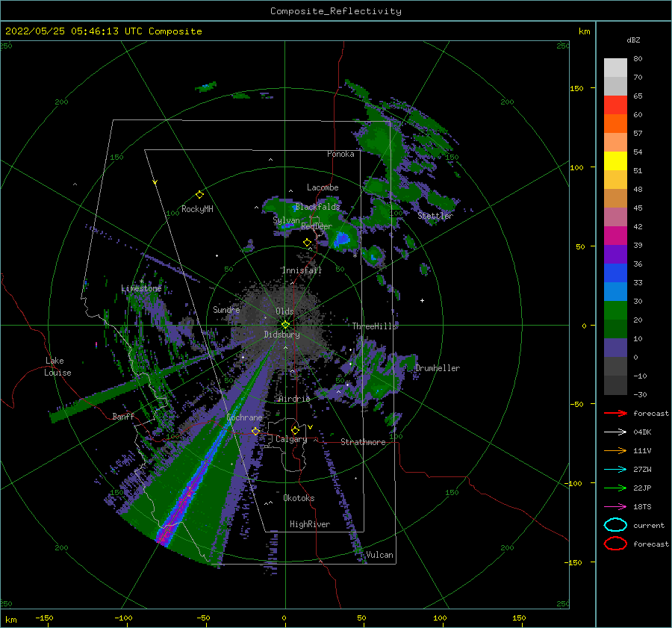Viewport: 672px width, 628px height.
Task: Click the yellow 100 tick on right axis
Action: pyautogui.click(x=576, y=167)
